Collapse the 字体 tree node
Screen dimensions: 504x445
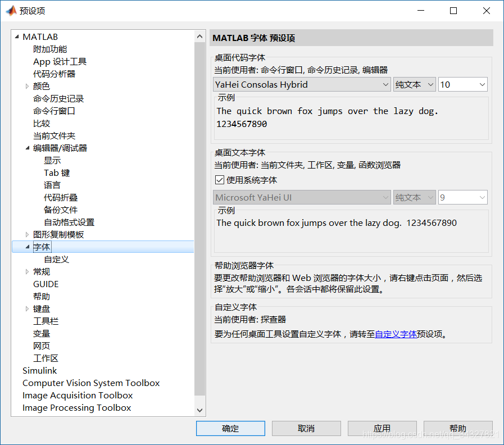click(x=28, y=247)
